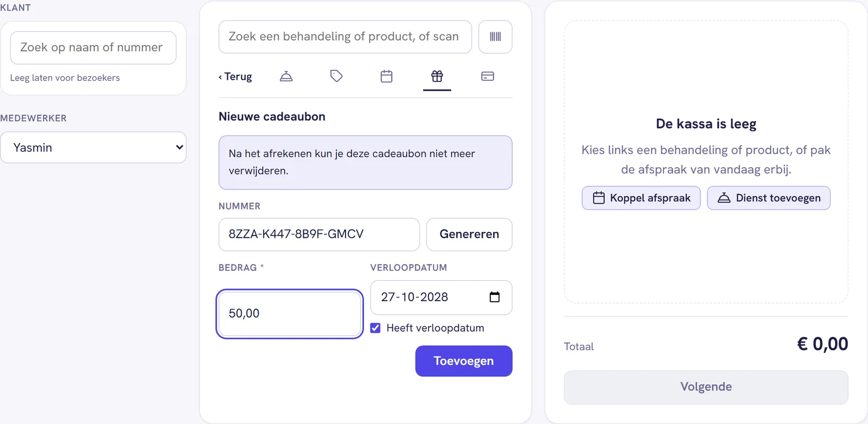Click the Dienst toevoegen button
868x424 pixels.
click(769, 198)
